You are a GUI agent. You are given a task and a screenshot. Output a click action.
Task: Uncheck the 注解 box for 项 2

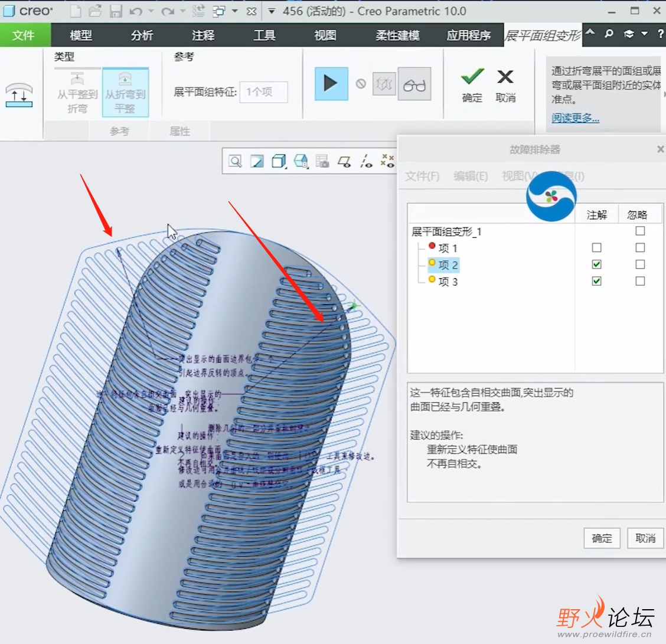click(x=597, y=264)
